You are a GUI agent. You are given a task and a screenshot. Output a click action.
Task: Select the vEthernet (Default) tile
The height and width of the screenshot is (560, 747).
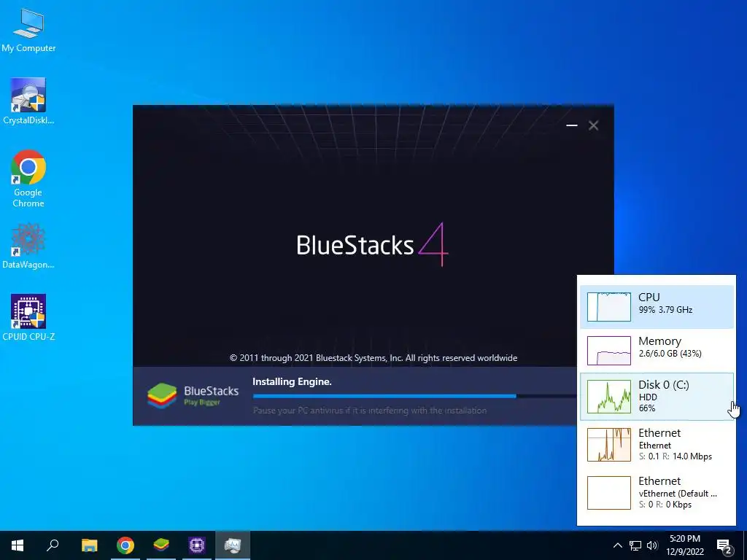(657, 492)
